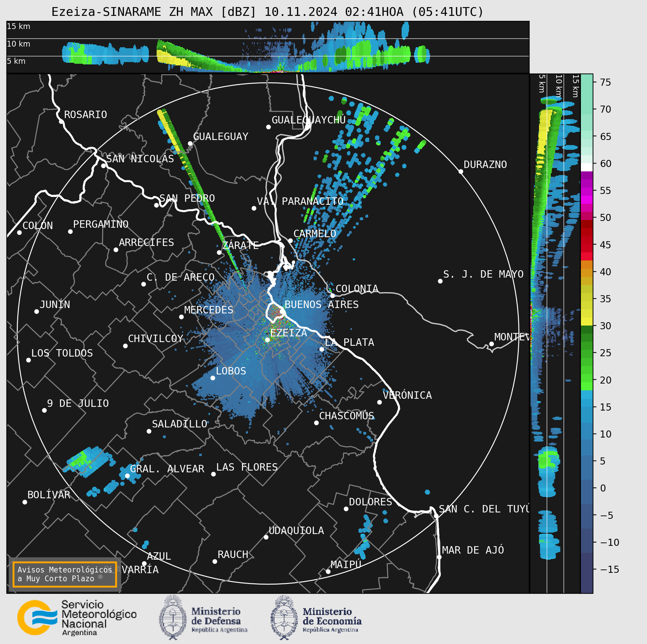Click the SAN NICOLÁS label

click(140, 159)
